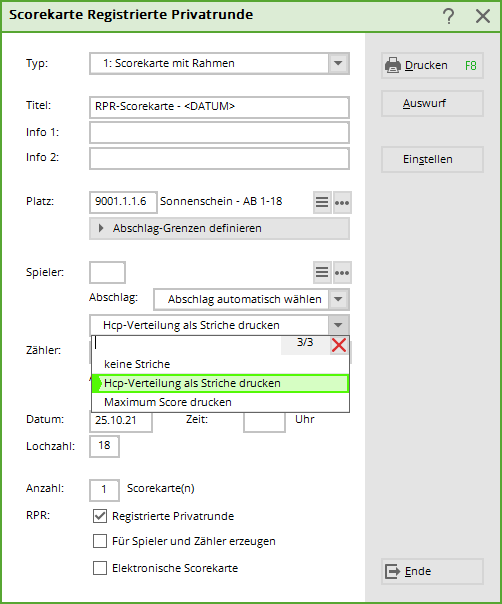The image size is (502, 604).
Task: Click the Platz three-dots icon
Action: coord(342,202)
